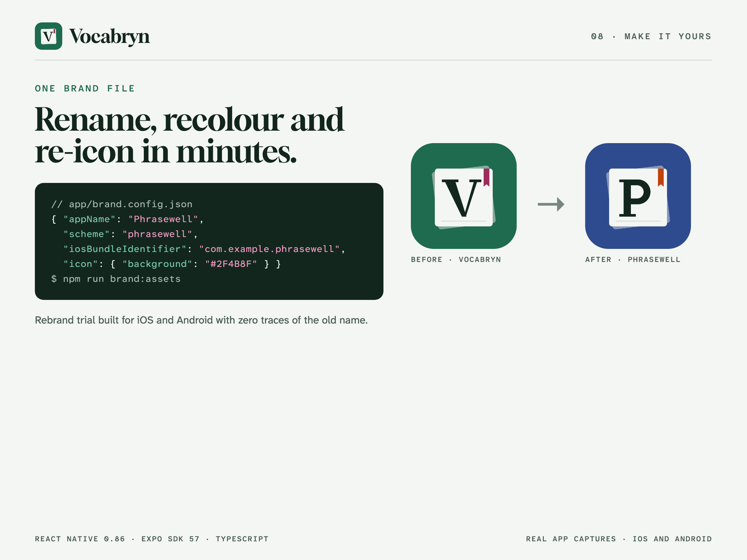Click the "AFTER · PHRASEWELL" caption
747x560 pixels.
(x=633, y=259)
